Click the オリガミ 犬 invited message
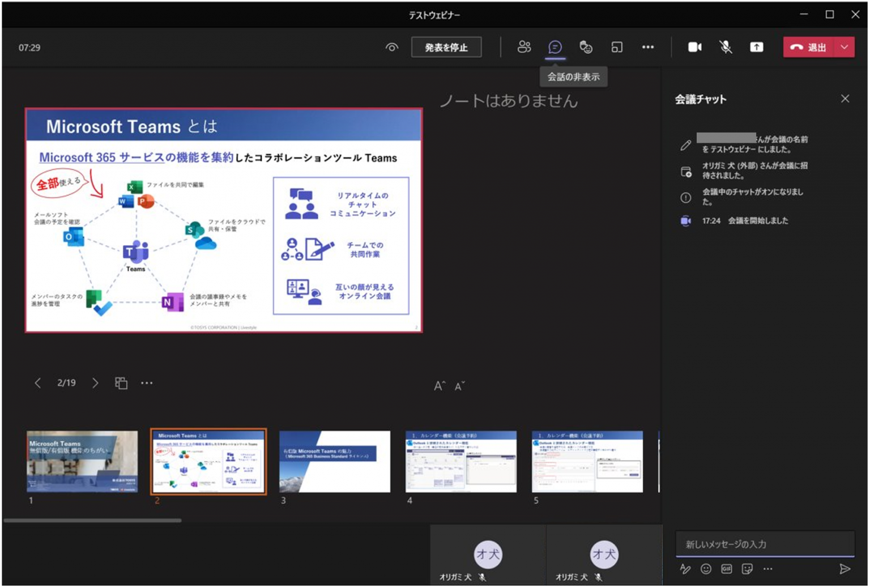This screenshot has width=870, height=588. 755,171
